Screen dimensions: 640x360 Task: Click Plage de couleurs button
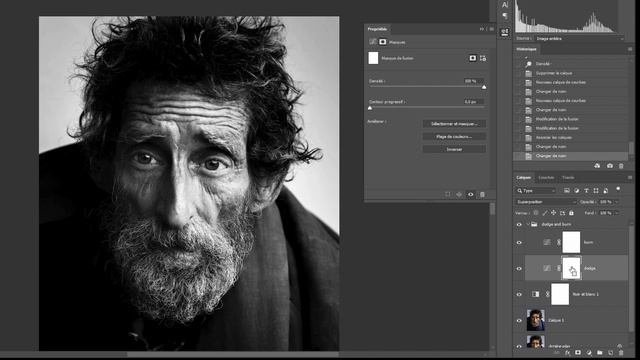pos(454,136)
